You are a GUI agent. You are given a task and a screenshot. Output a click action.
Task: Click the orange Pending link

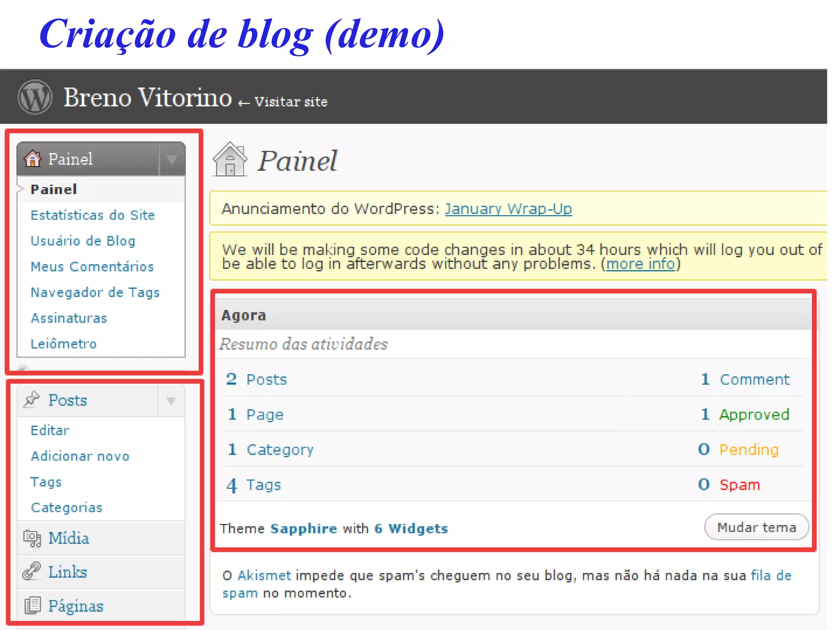point(749,450)
